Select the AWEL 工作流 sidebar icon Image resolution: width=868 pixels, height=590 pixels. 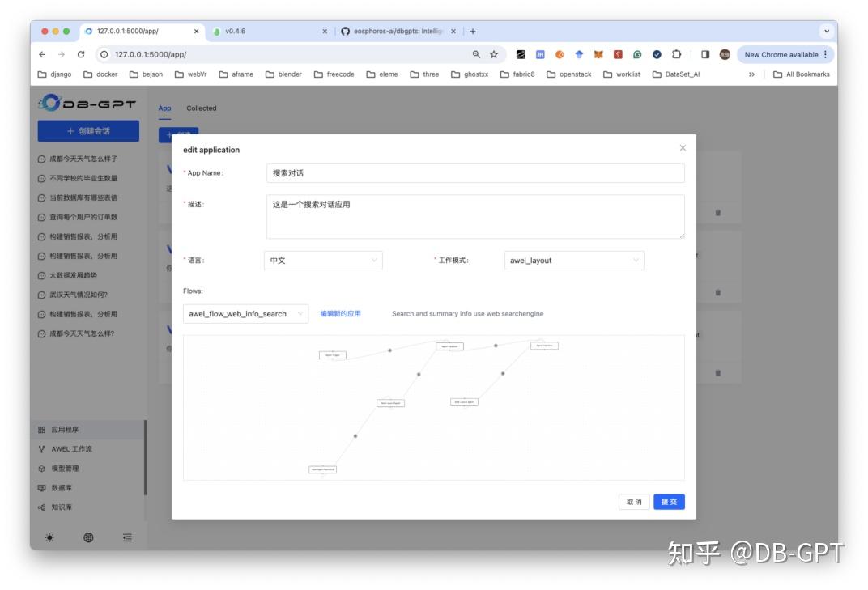pyautogui.click(x=70, y=448)
